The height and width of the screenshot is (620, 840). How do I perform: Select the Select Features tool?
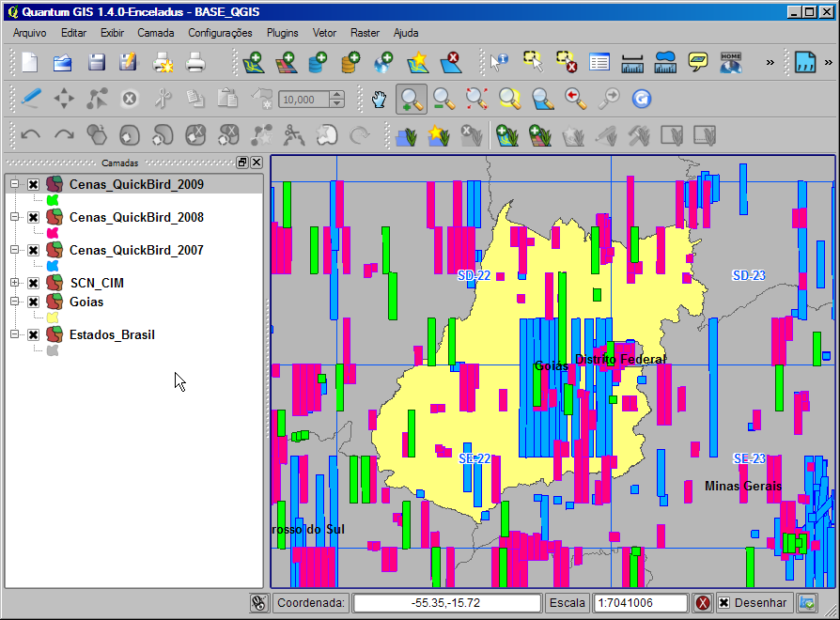tap(533, 62)
